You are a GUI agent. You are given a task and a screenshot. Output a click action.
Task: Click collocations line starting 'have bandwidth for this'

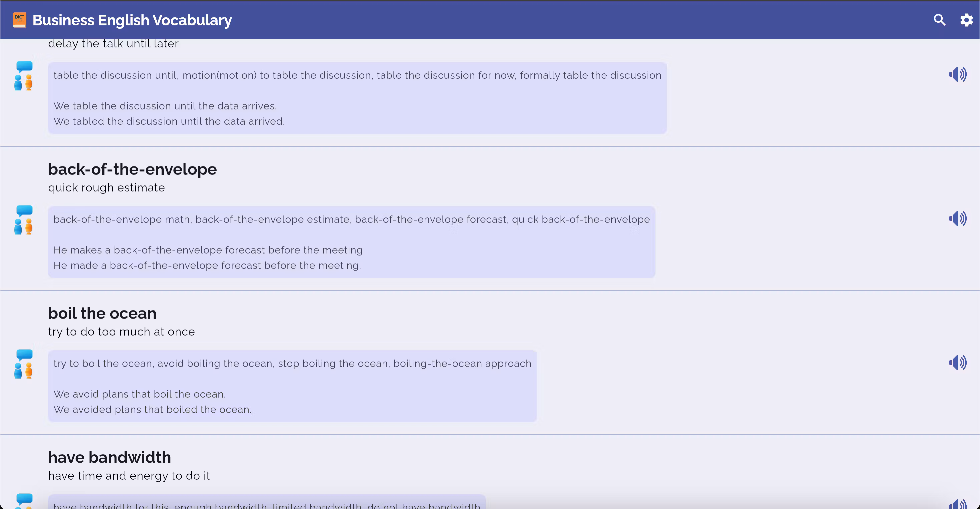point(267,506)
